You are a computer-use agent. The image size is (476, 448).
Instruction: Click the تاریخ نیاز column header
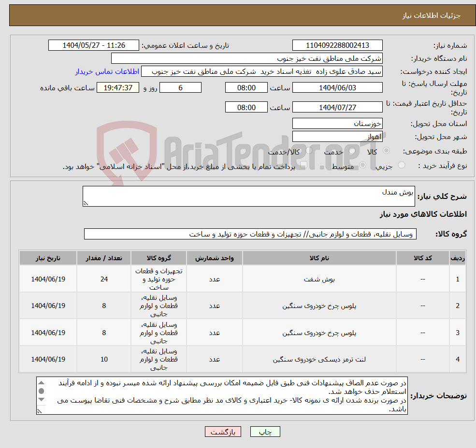47,258
